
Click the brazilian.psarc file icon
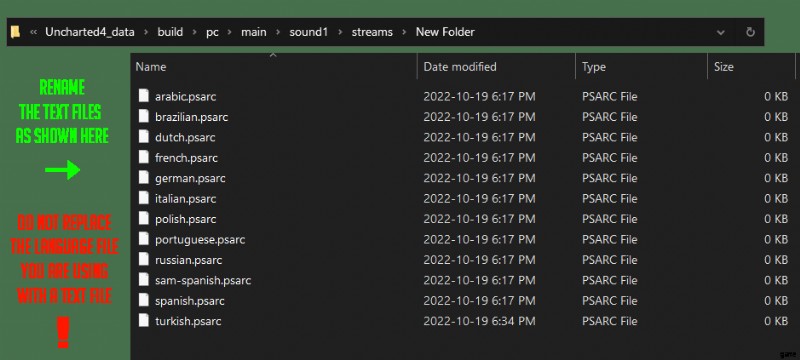pos(144,116)
